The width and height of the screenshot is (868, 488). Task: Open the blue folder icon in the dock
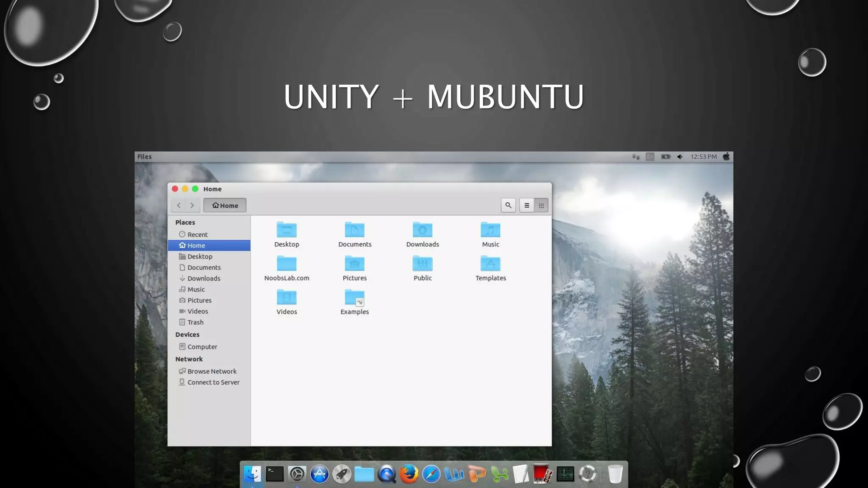[x=364, y=474]
